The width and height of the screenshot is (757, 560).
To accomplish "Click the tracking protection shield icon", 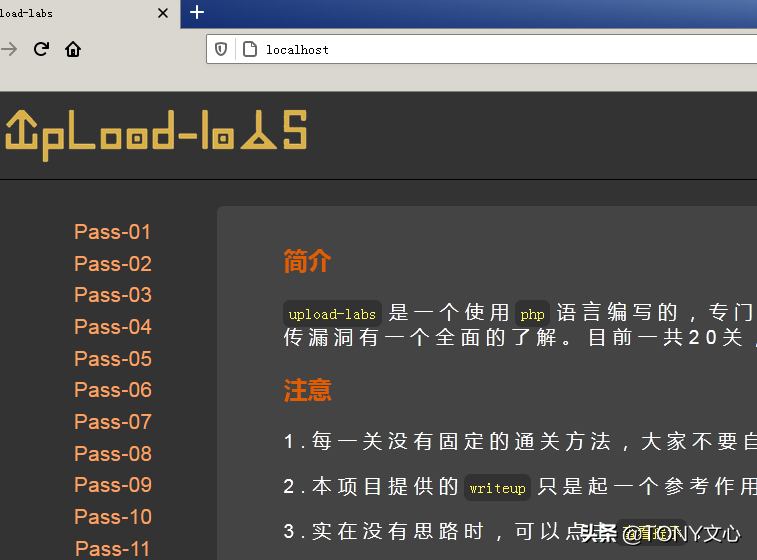I will point(221,49).
